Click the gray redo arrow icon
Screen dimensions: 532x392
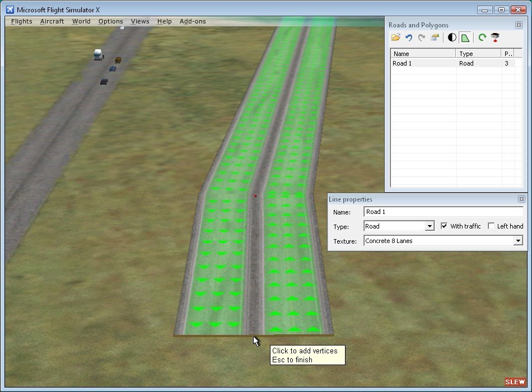point(422,38)
